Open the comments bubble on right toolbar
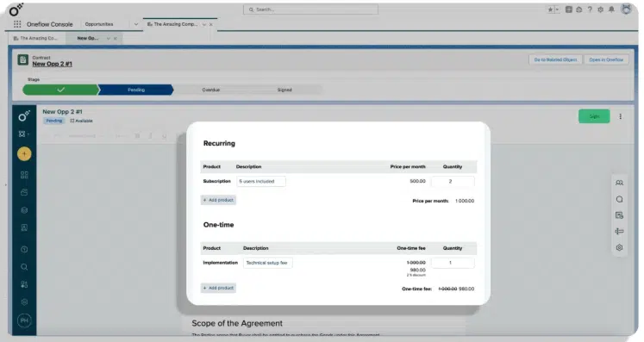The width and height of the screenshot is (644, 342). pyautogui.click(x=619, y=199)
